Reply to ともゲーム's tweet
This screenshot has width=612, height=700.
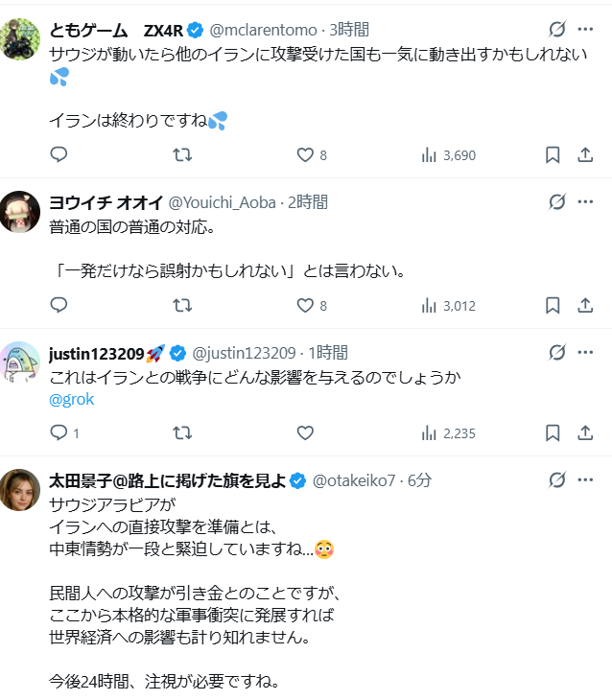pos(59,154)
